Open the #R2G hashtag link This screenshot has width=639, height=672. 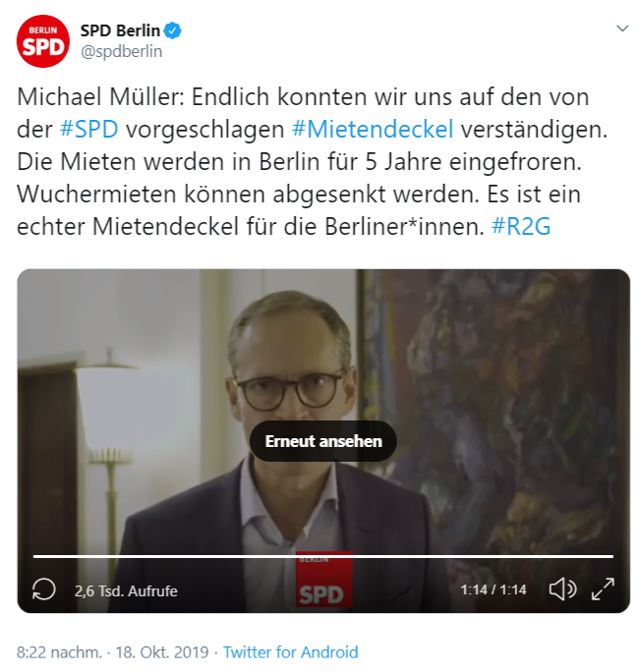click(x=521, y=226)
